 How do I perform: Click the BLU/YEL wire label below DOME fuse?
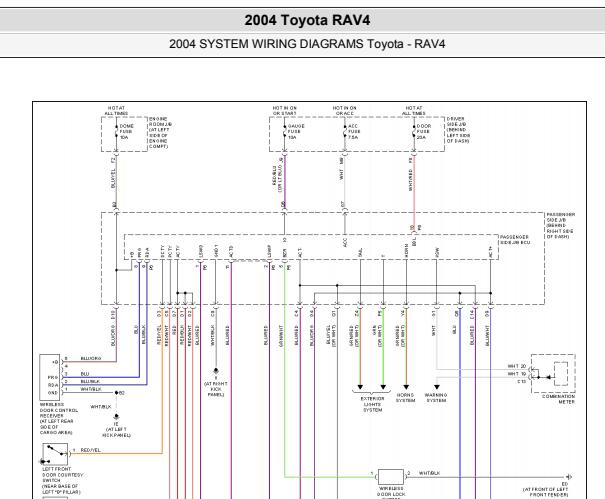(113, 178)
